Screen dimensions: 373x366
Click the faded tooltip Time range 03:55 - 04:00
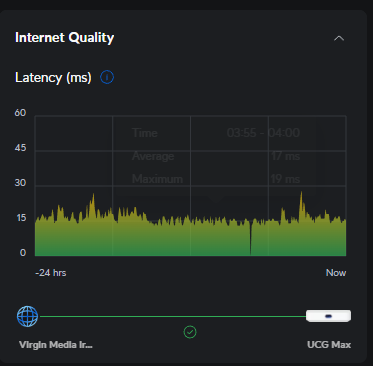[263, 133]
